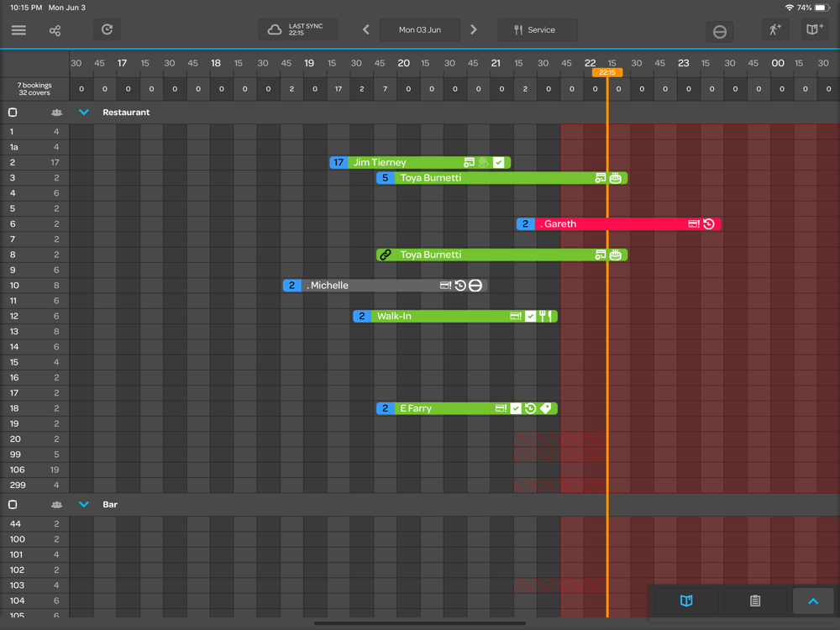Screen dimensions: 840x630
Task: Open the Service selector
Action: 538,29
